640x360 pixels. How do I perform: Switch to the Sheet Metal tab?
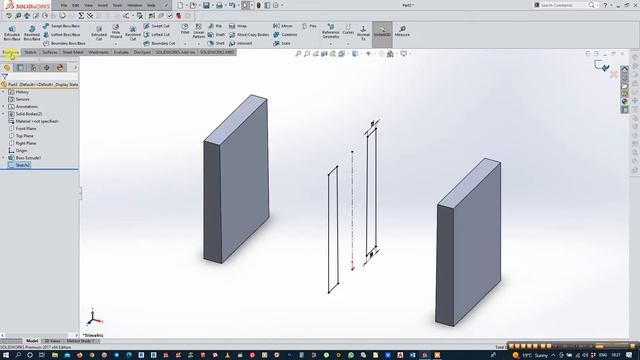click(x=73, y=52)
